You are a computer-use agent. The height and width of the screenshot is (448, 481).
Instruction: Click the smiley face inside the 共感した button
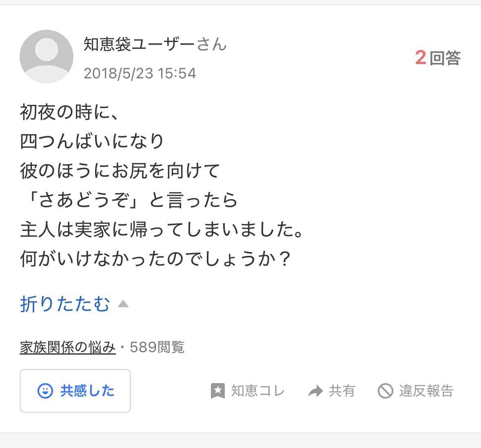coord(46,391)
